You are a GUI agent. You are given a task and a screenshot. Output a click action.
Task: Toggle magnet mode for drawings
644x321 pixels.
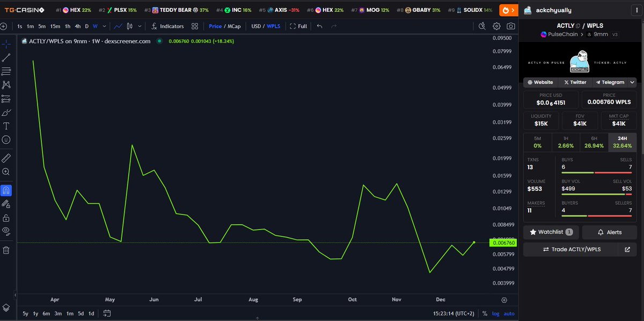click(6, 190)
